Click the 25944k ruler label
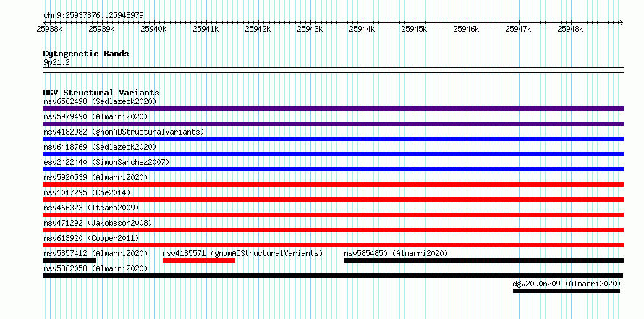The width and height of the screenshot is (644, 319). click(363, 29)
